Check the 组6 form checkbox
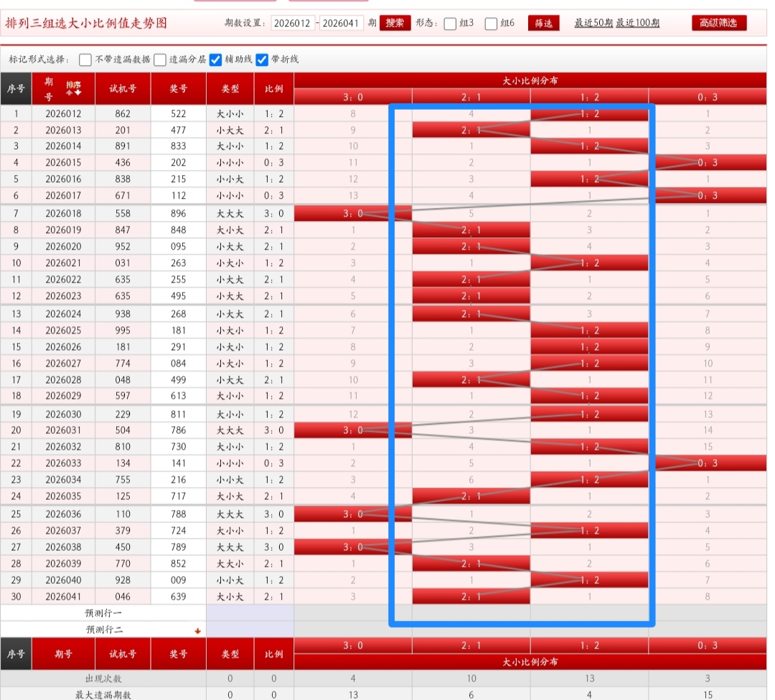 (x=491, y=24)
